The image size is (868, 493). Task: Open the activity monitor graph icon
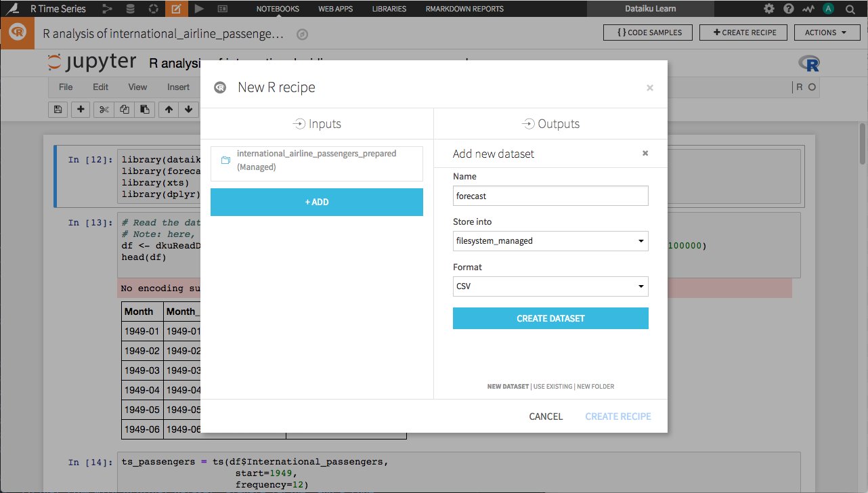point(808,9)
